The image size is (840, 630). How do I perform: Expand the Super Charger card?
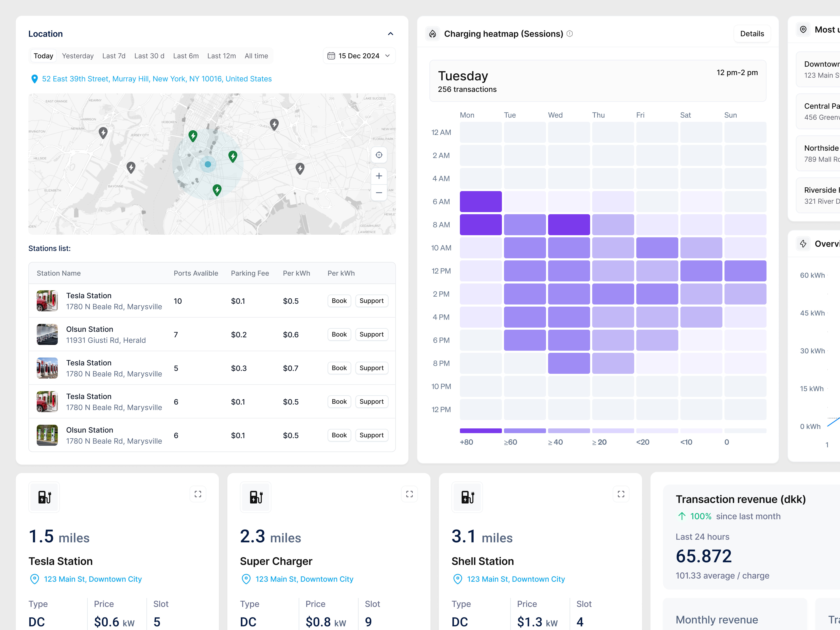[409, 494]
